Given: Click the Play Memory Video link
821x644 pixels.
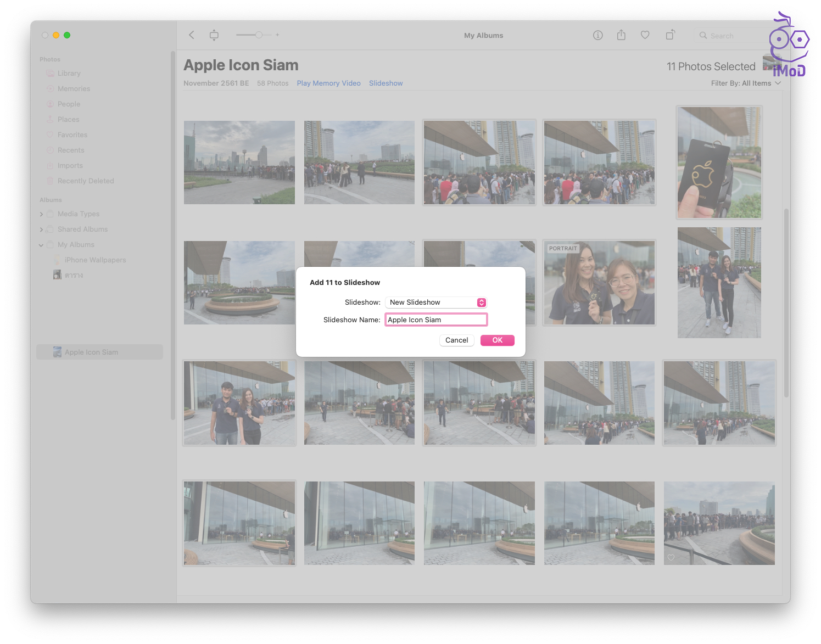Looking at the screenshot, I should (x=328, y=83).
